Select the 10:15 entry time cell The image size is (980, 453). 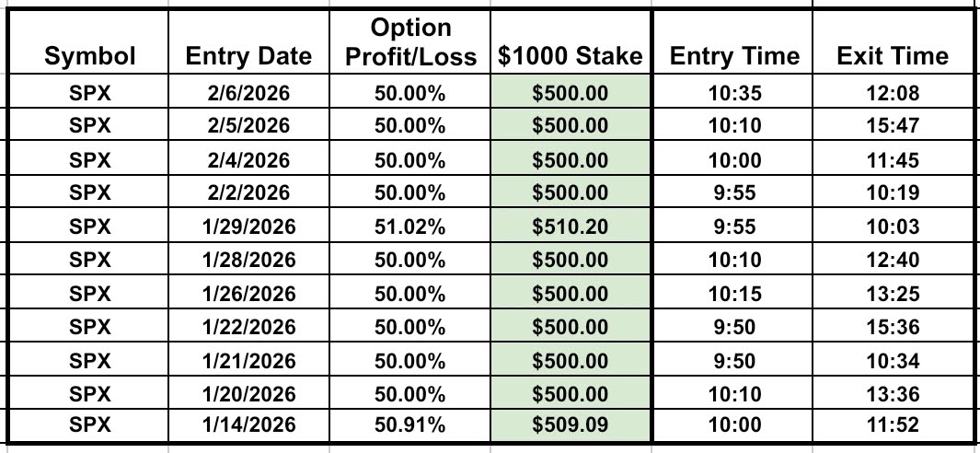coord(721,294)
